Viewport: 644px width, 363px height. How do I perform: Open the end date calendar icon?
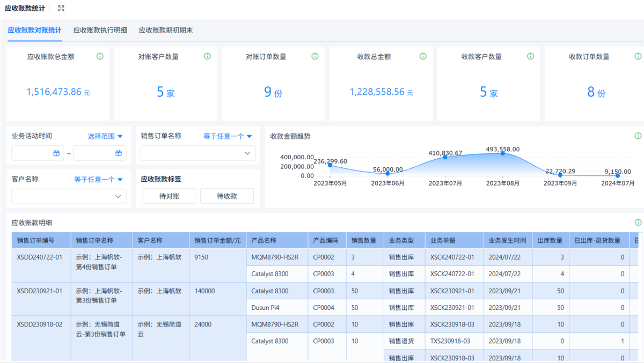tap(119, 153)
